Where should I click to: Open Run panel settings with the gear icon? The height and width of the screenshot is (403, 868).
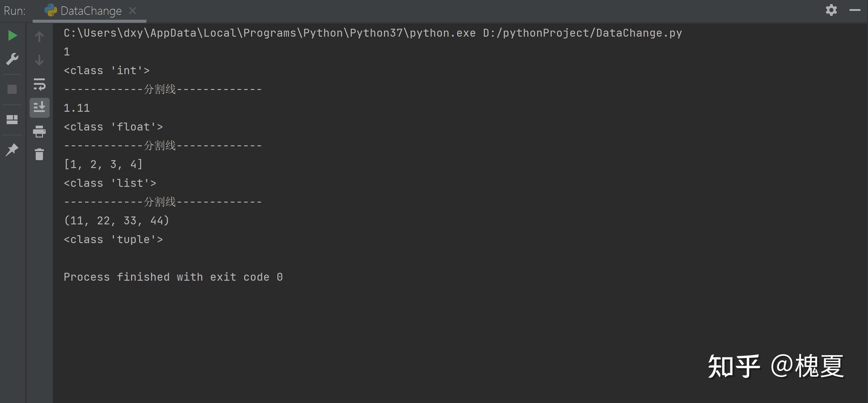pos(831,10)
